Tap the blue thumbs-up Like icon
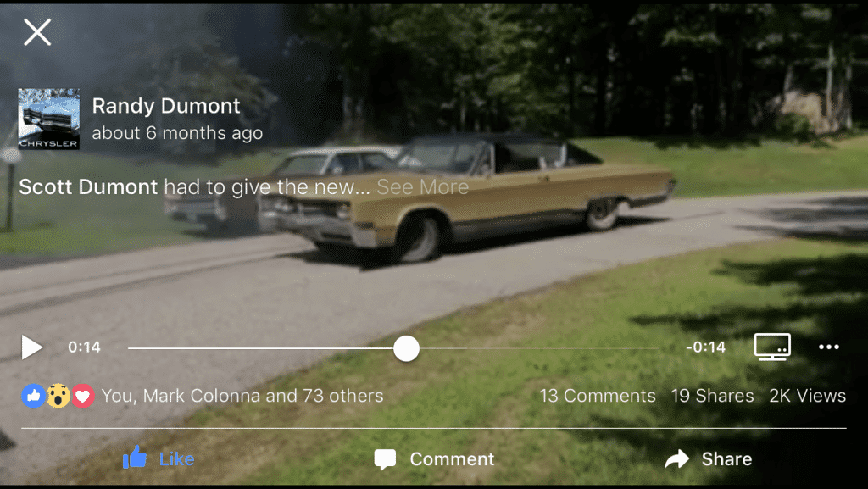The image size is (868, 489). tap(135, 458)
